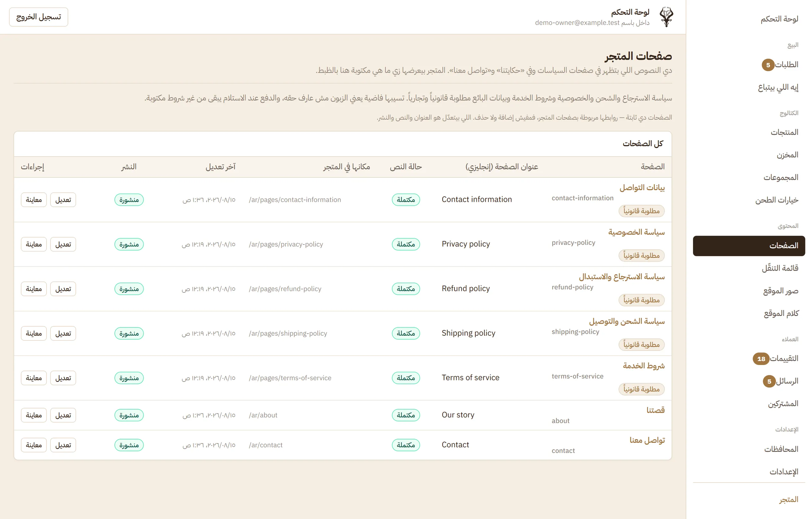Open التقييمات reviews in sidebar
Viewport: 812px width, 519px height.
coord(784,358)
